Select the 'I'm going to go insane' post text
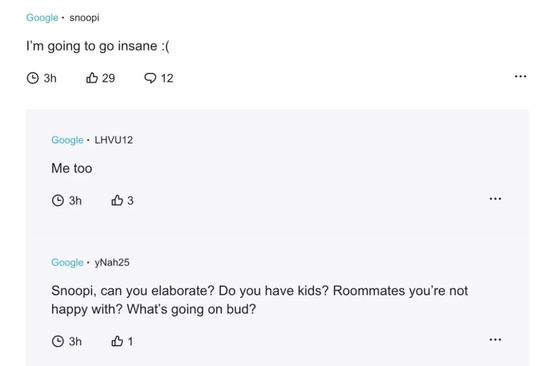Image resolution: width=550 pixels, height=366 pixels. [98, 46]
